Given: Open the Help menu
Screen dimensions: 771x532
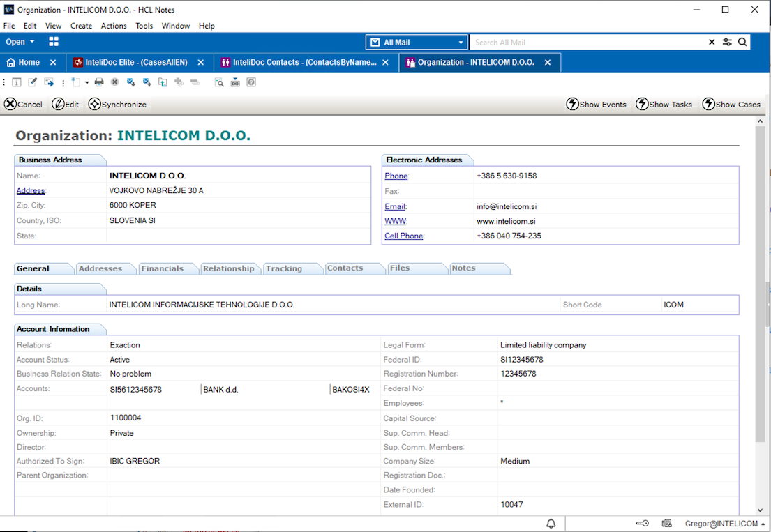Looking at the screenshot, I should click(x=207, y=26).
